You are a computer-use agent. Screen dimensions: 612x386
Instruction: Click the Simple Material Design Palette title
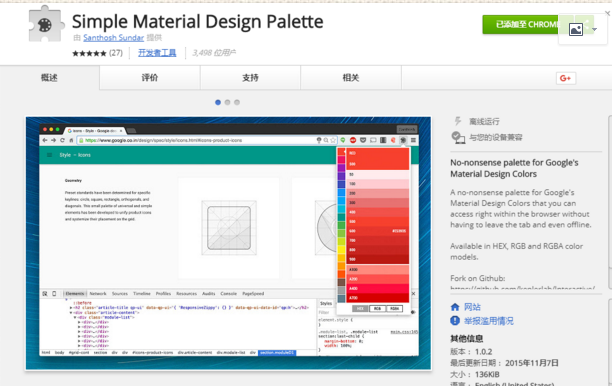pyautogui.click(x=197, y=21)
